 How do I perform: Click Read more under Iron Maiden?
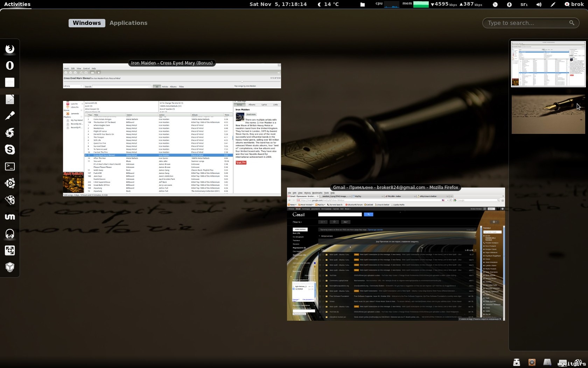click(251, 114)
